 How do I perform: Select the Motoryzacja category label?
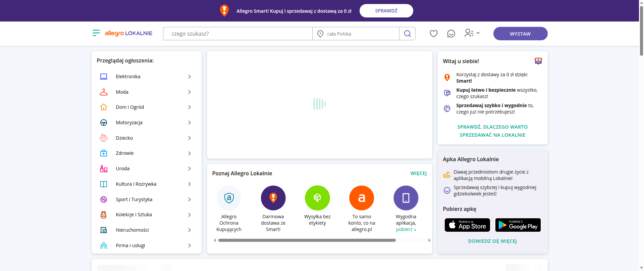pyautogui.click(x=129, y=123)
